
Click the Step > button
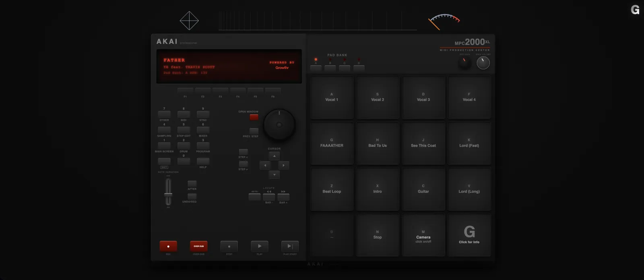(244, 164)
